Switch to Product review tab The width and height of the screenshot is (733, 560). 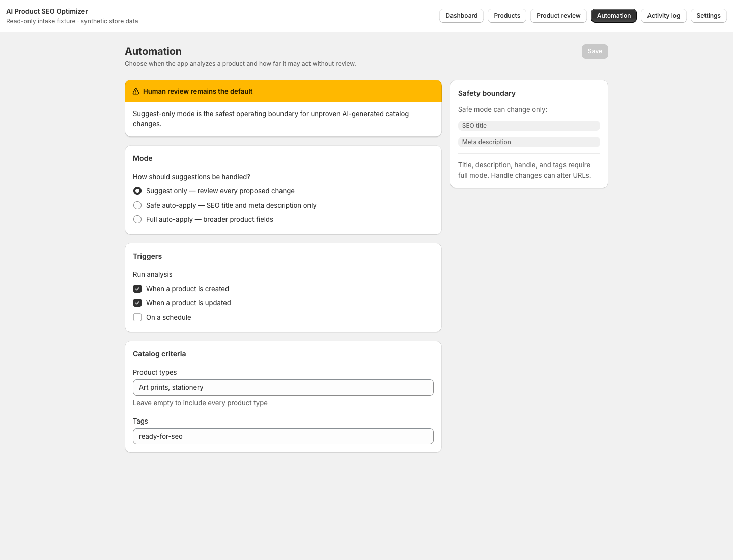tap(558, 16)
